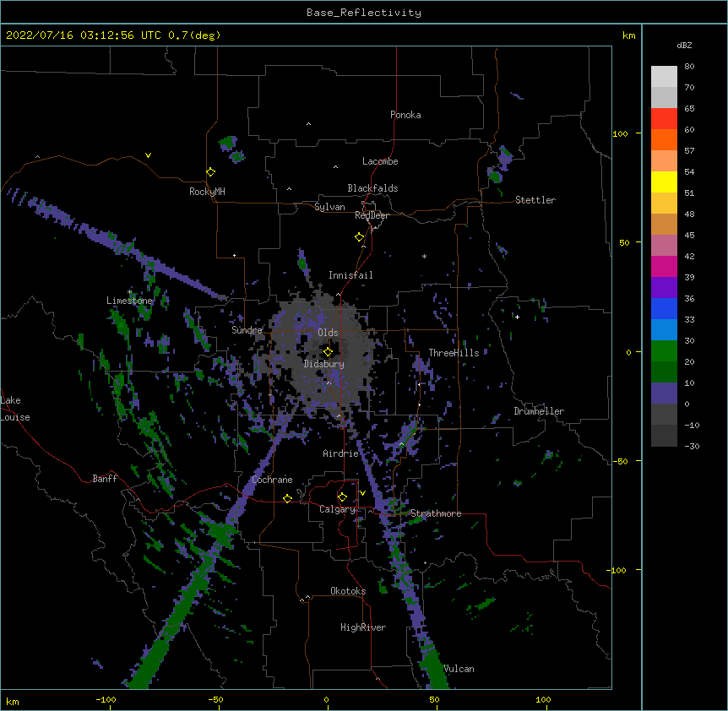Pick the dark green 10-20 dBZ legend swatch
The width and height of the screenshot is (728, 711).
click(x=664, y=372)
